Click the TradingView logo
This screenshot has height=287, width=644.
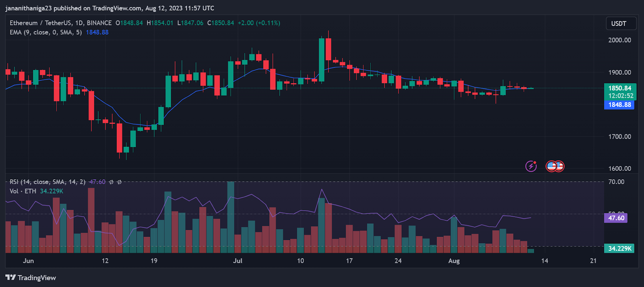pos(31,277)
